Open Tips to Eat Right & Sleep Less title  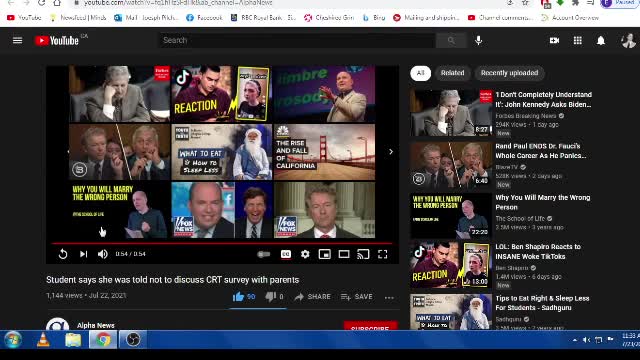[x=542, y=303]
